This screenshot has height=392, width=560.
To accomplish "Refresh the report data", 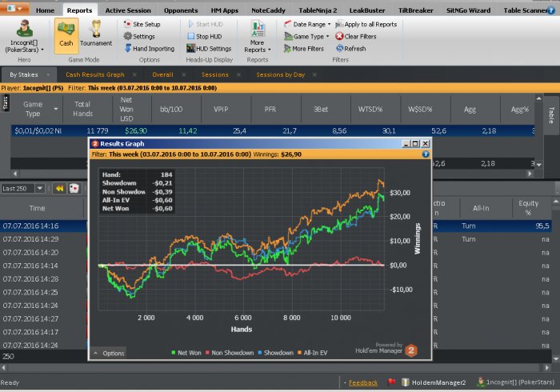I will click(350, 49).
